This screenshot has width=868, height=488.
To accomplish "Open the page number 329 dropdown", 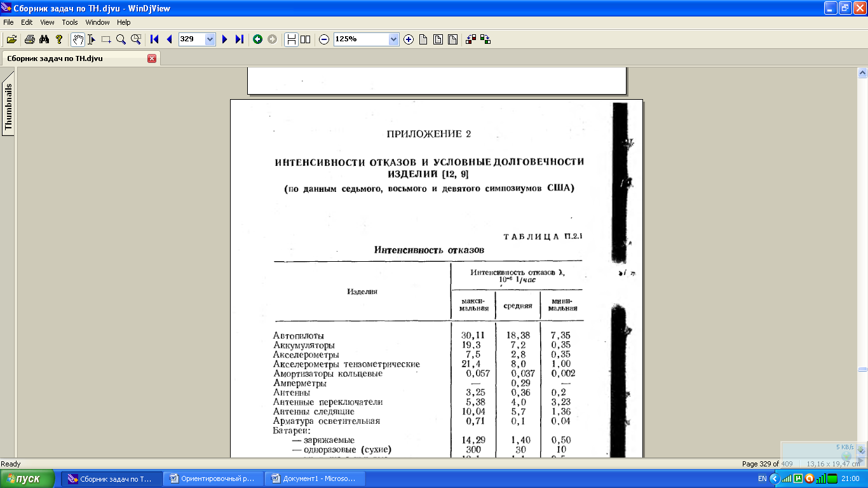I will pyautogui.click(x=210, y=39).
